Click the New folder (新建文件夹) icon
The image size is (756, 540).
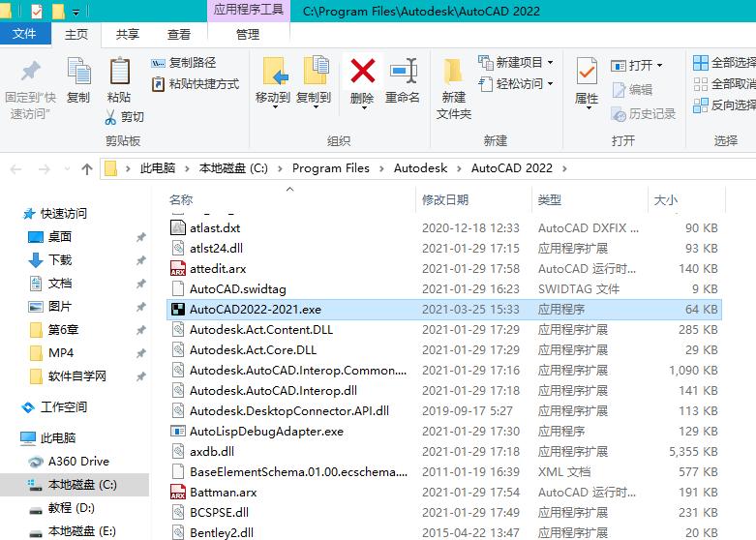[x=453, y=72]
